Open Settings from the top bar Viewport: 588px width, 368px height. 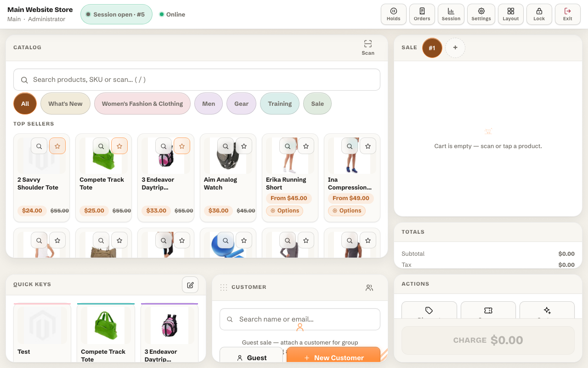(x=481, y=14)
